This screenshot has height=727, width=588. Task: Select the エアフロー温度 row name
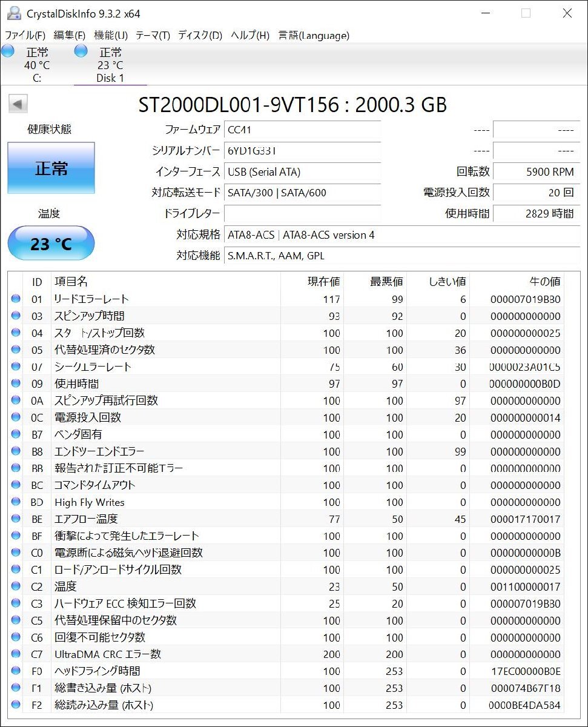[86, 519]
